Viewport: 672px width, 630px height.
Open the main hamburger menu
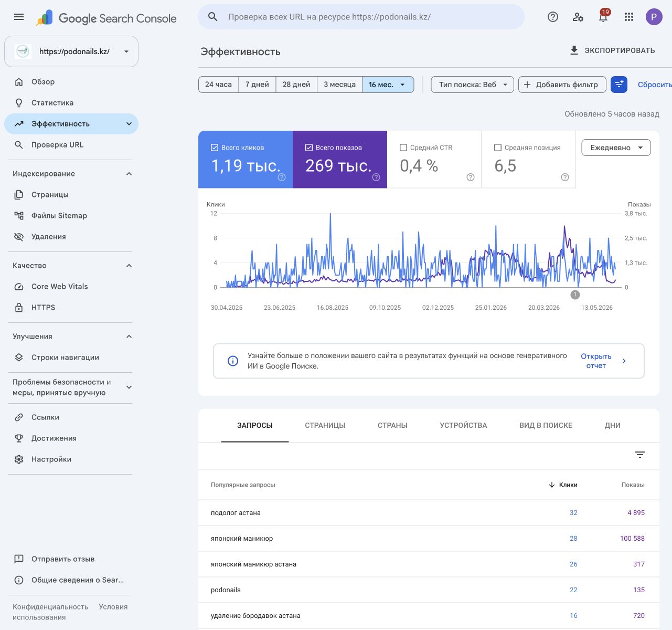(19, 17)
